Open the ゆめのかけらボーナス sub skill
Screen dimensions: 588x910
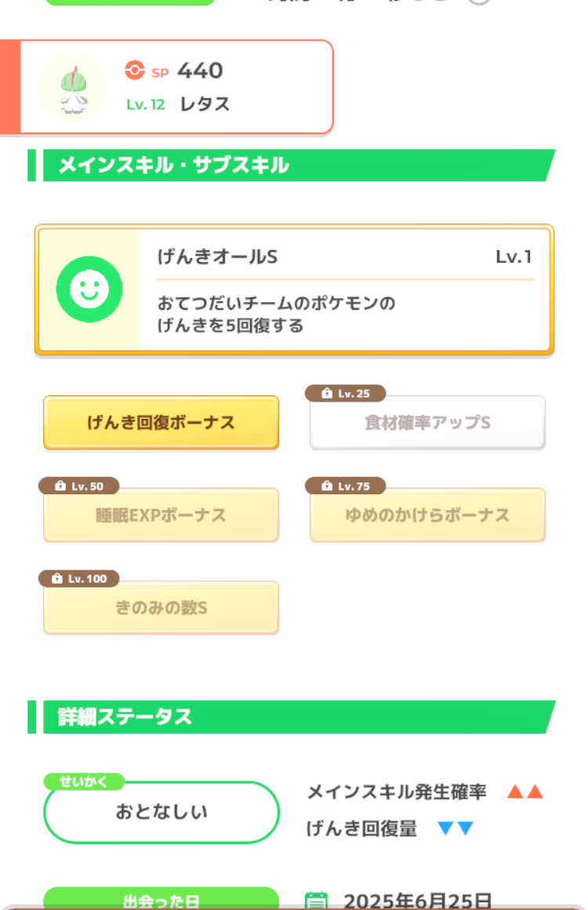pos(427,515)
